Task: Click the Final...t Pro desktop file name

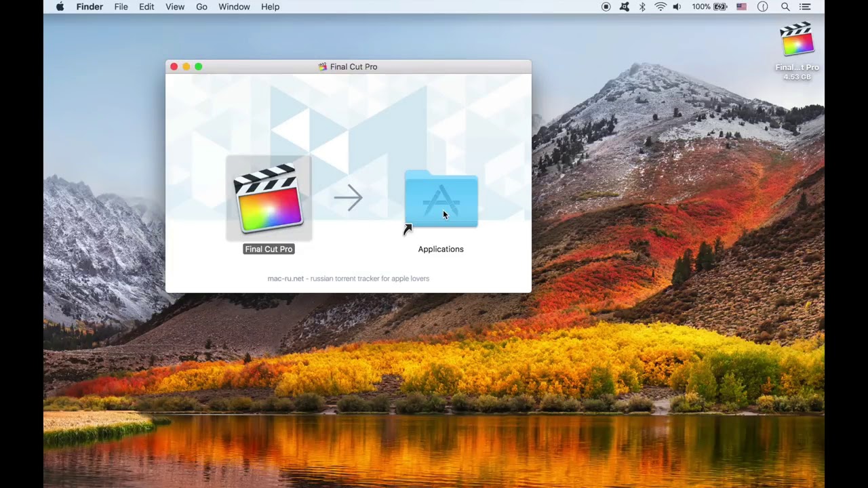Action: pos(797,68)
